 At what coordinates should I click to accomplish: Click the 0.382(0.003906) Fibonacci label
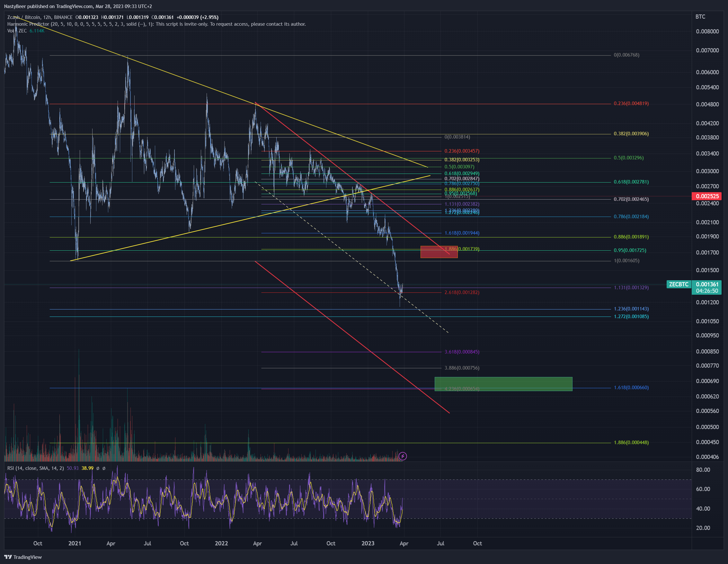[x=631, y=134]
